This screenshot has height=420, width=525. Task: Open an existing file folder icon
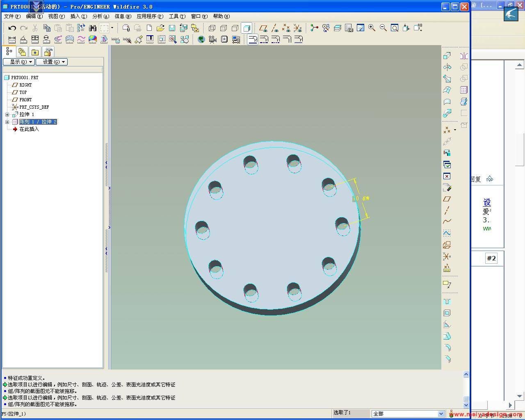tap(160, 28)
